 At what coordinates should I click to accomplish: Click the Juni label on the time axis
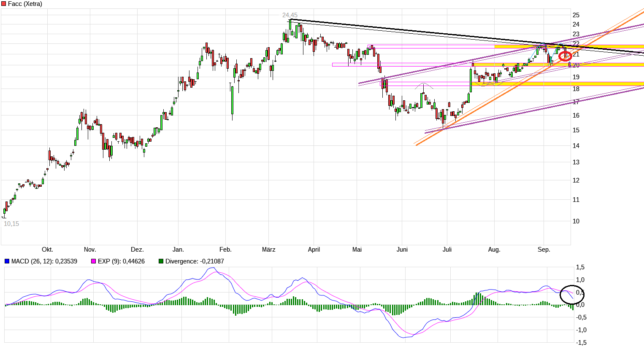[x=402, y=250]
